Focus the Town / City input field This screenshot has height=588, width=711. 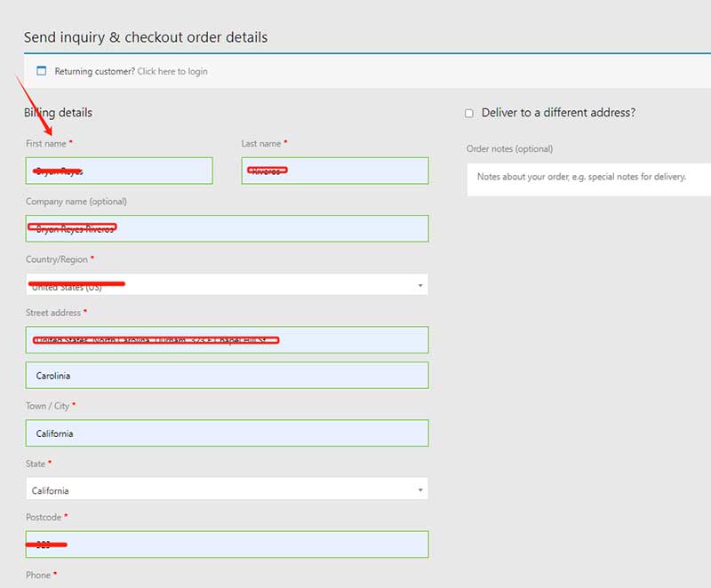[x=227, y=433]
